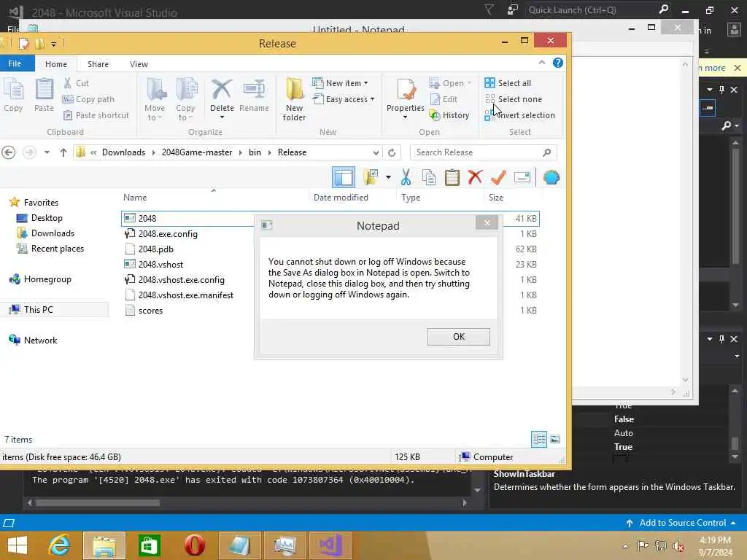Go back with the Explorer back arrow
Screen dimensions: 747x560
[9, 152]
